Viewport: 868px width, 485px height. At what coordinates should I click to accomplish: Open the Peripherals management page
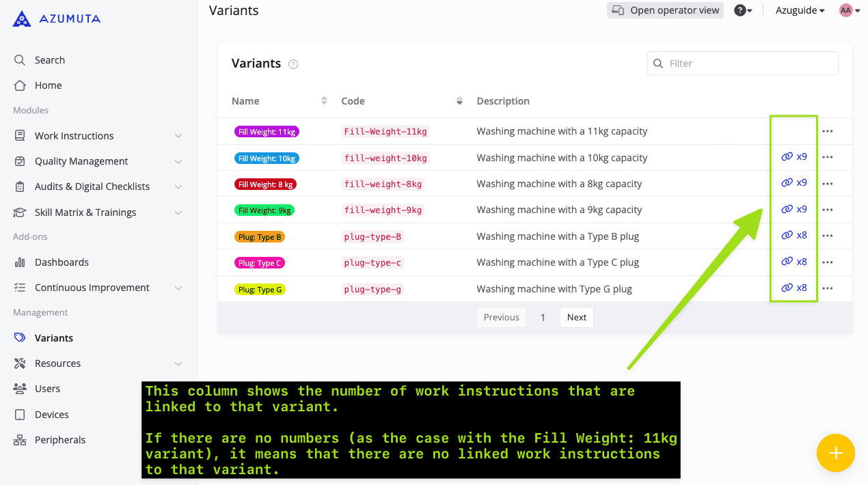[x=60, y=440]
